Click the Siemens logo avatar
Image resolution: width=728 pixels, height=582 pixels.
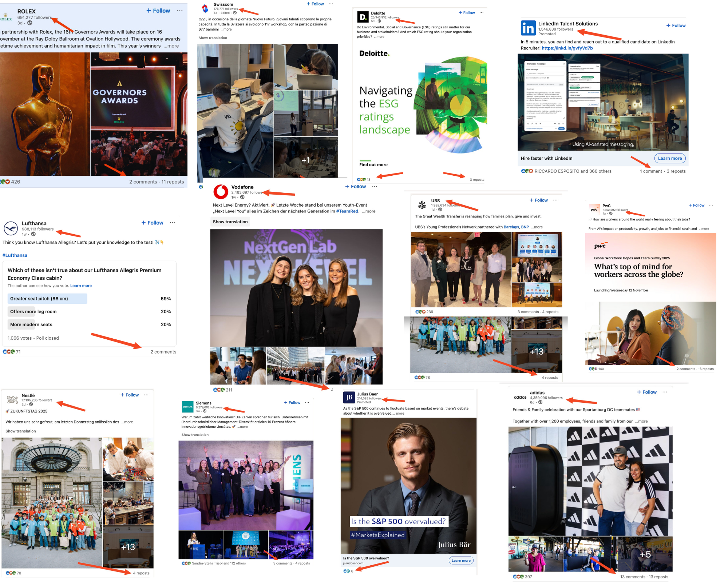coord(187,407)
